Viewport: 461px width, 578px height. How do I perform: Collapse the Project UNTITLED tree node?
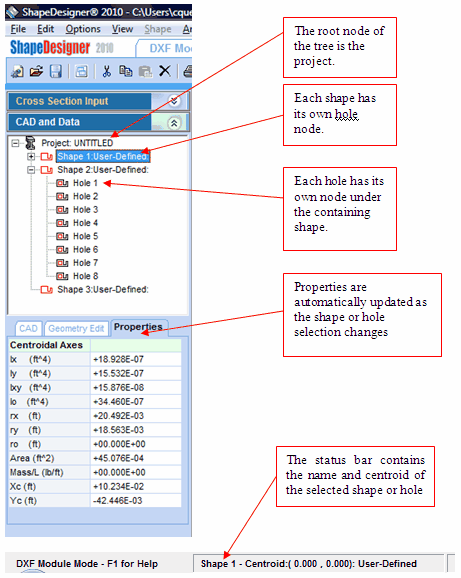tap(15, 143)
